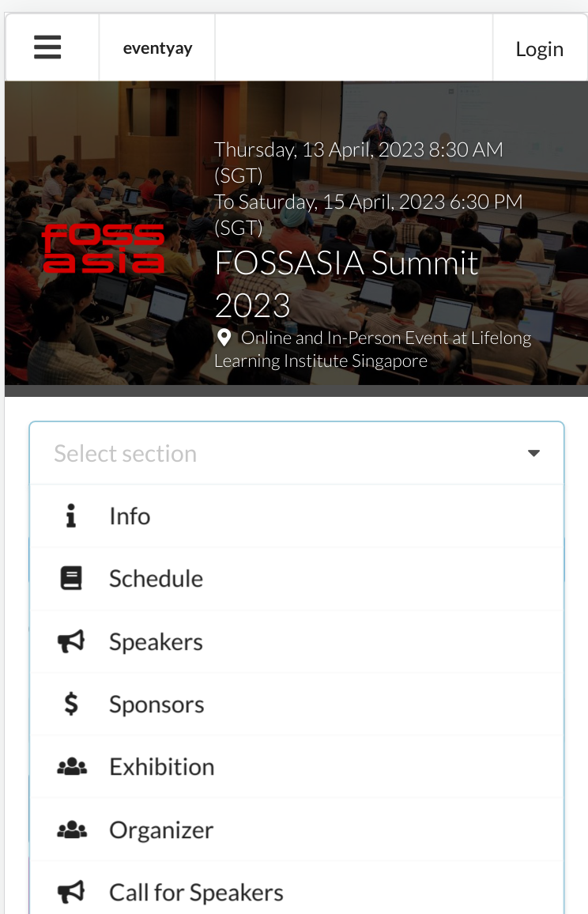Click the Schedule book icon

71,578
